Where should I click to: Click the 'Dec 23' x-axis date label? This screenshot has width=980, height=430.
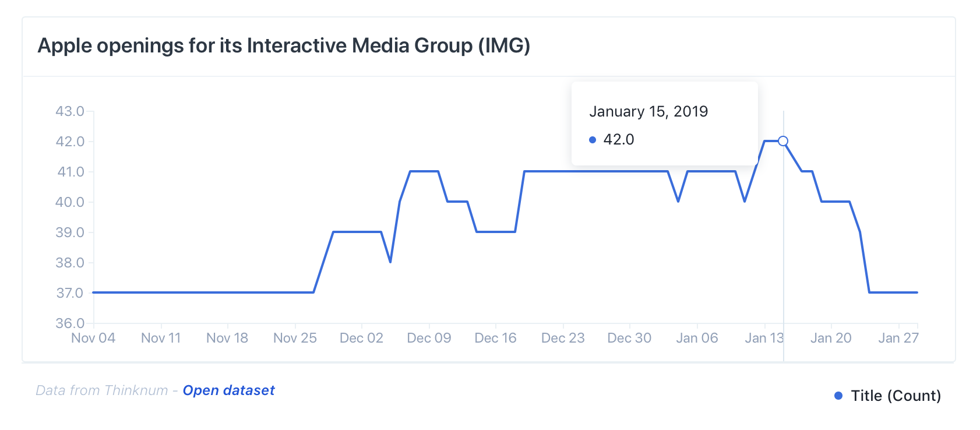point(563,338)
